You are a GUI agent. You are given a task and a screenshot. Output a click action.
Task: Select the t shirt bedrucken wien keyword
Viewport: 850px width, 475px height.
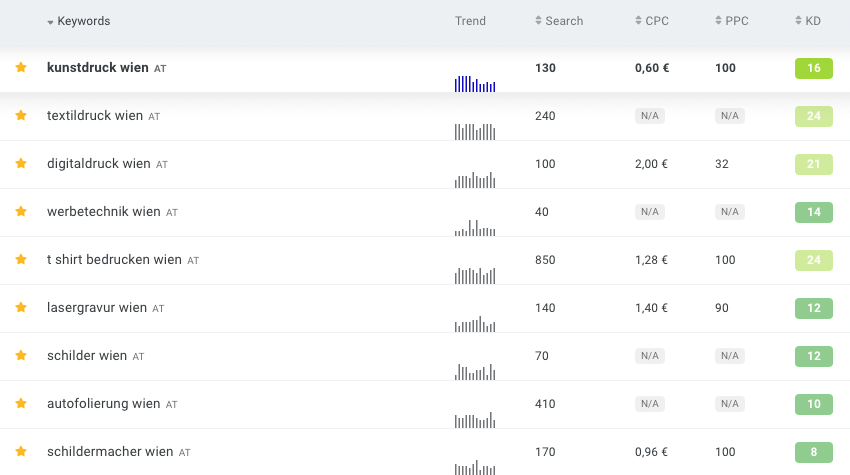[x=114, y=260]
